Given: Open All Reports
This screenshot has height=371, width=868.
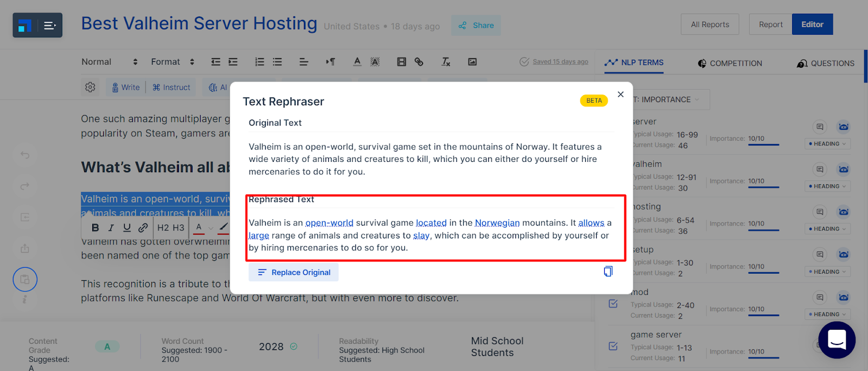Looking at the screenshot, I should tap(710, 24).
